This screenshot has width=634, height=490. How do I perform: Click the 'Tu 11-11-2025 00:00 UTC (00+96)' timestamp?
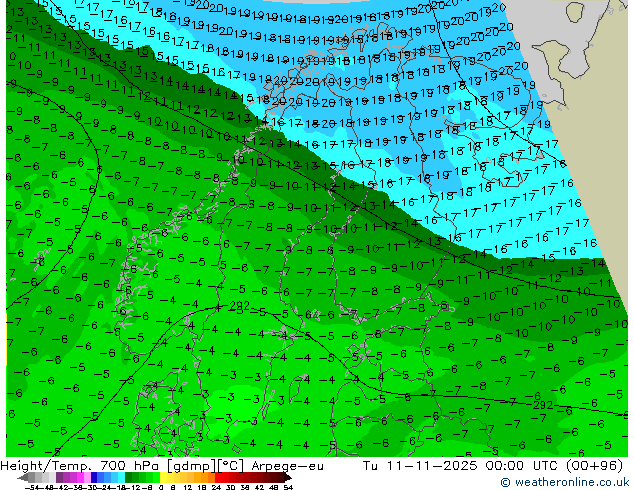tap(493, 466)
